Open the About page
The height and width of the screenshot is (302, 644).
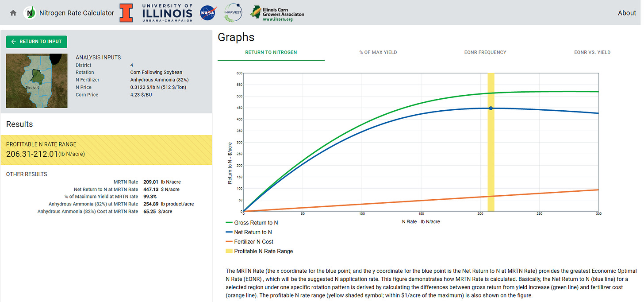627,13
